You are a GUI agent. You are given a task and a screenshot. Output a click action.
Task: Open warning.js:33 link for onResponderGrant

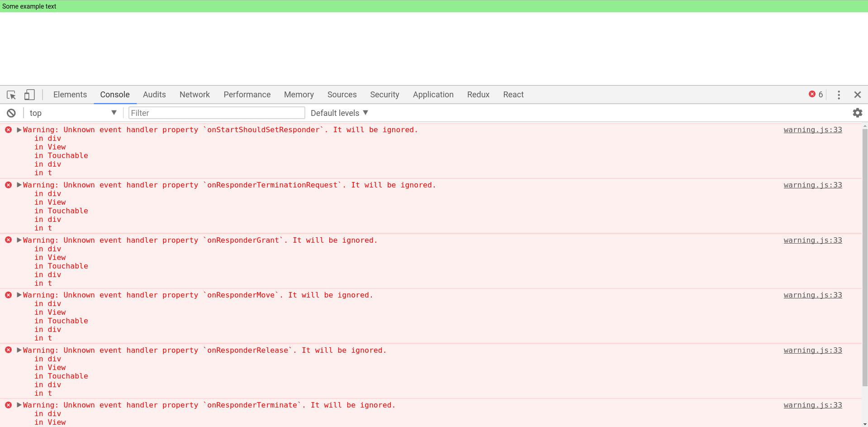pyautogui.click(x=813, y=240)
